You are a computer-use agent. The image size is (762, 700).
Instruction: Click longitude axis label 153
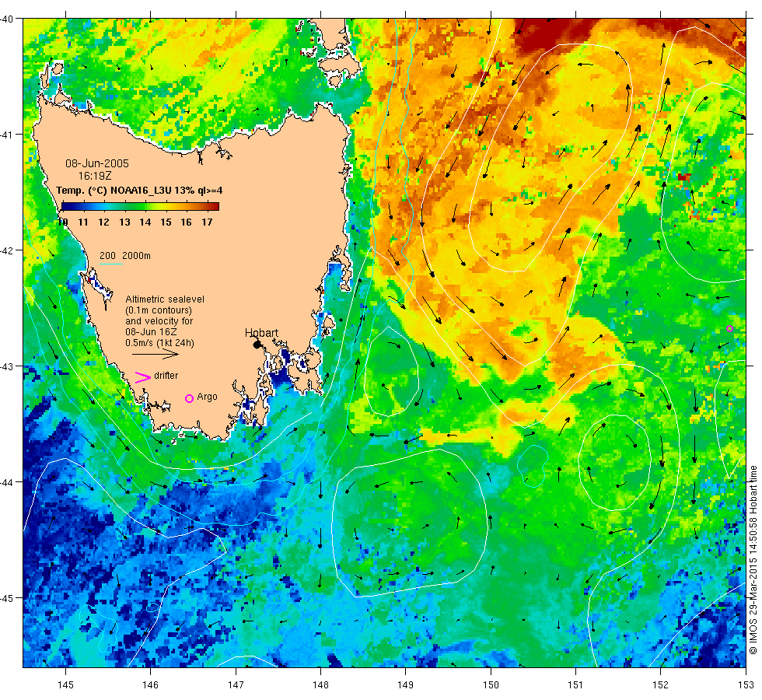[745, 685]
